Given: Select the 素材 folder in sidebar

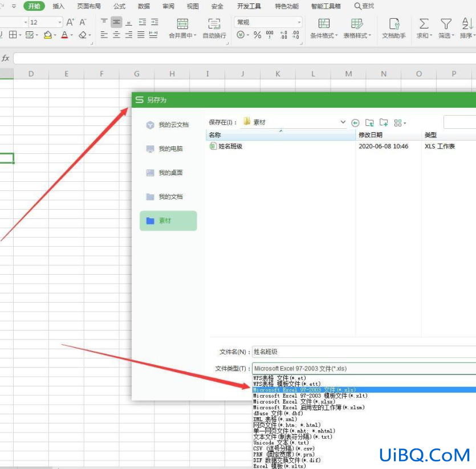Looking at the screenshot, I should pos(168,221).
